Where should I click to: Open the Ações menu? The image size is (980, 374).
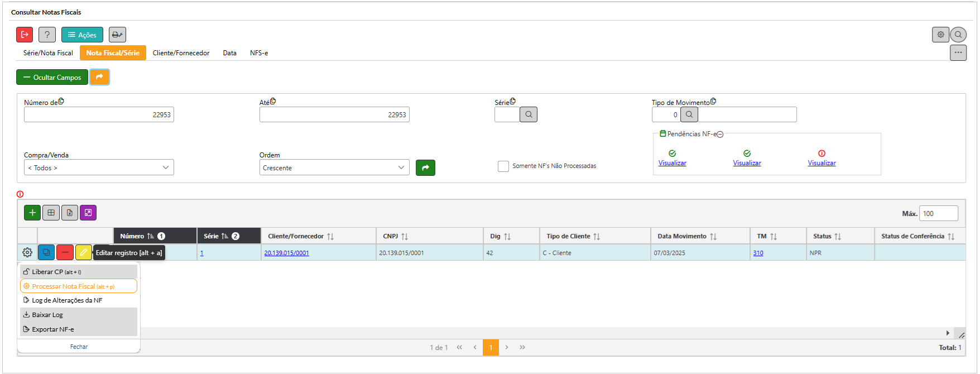(82, 35)
